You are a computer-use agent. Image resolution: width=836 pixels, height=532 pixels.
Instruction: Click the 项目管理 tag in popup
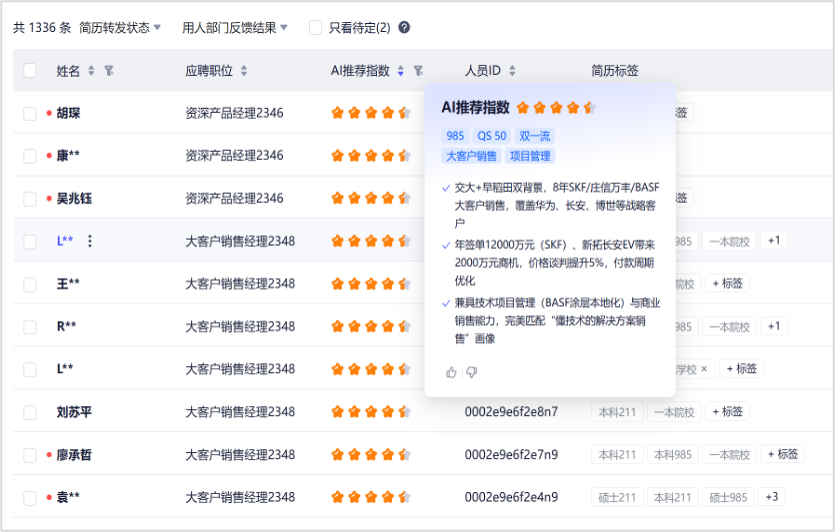(530, 156)
